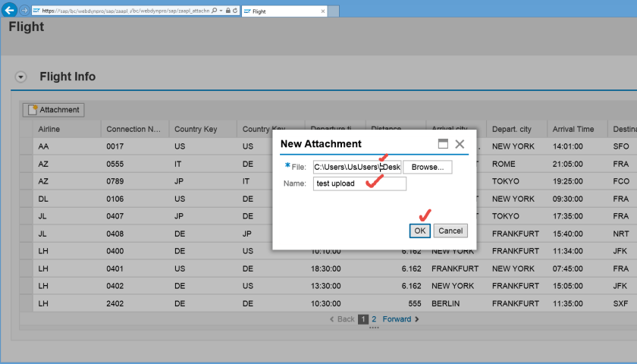The height and width of the screenshot is (364, 637).
Task: Click connection number 0400 cell
Action: click(135, 251)
